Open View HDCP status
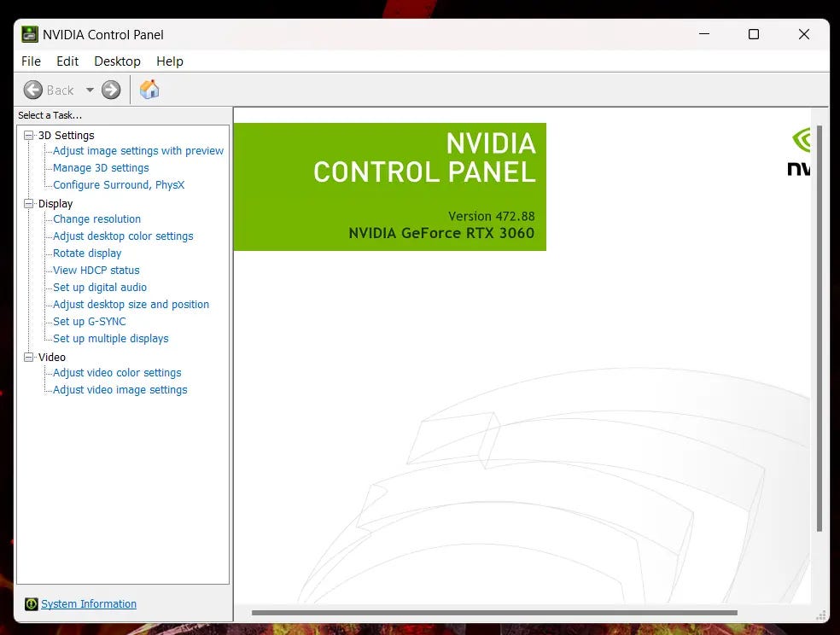The height and width of the screenshot is (635, 840). [x=96, y=271]
